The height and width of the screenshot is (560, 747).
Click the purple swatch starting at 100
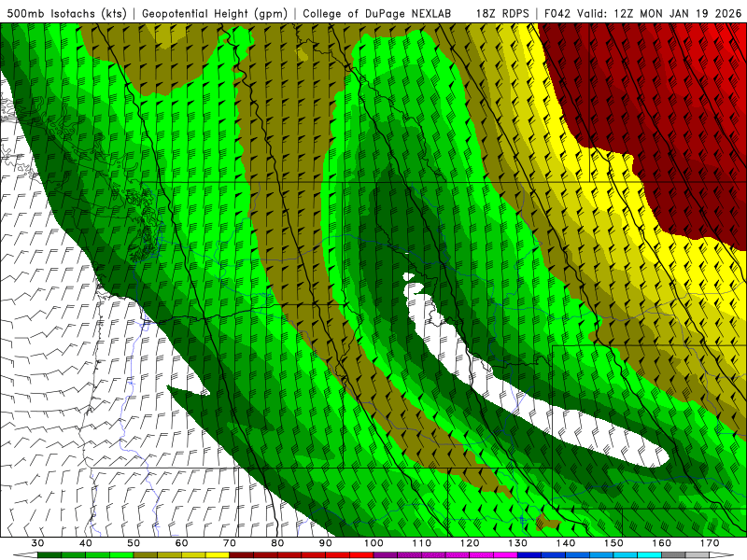click(x=386, y=555)
